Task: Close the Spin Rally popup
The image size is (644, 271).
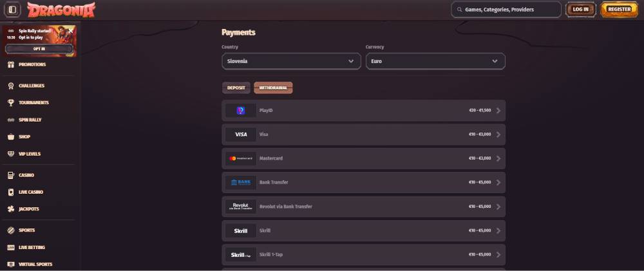Action: [x=70, y=30]
